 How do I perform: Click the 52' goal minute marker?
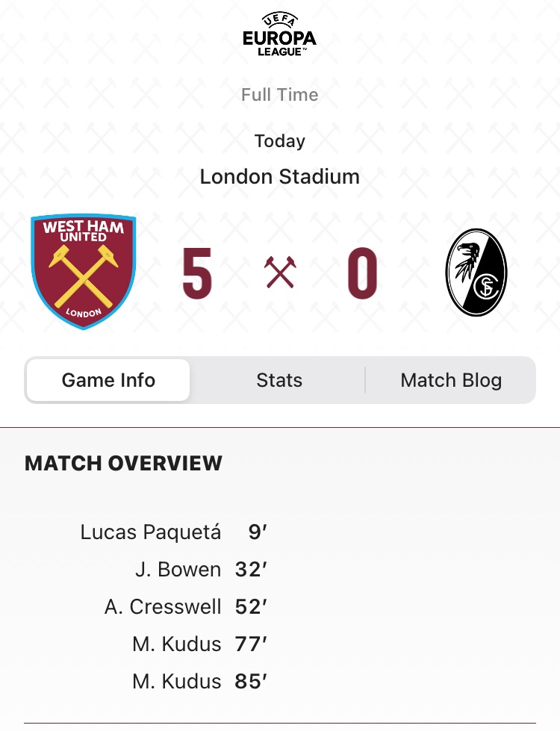tap(251, 607)
